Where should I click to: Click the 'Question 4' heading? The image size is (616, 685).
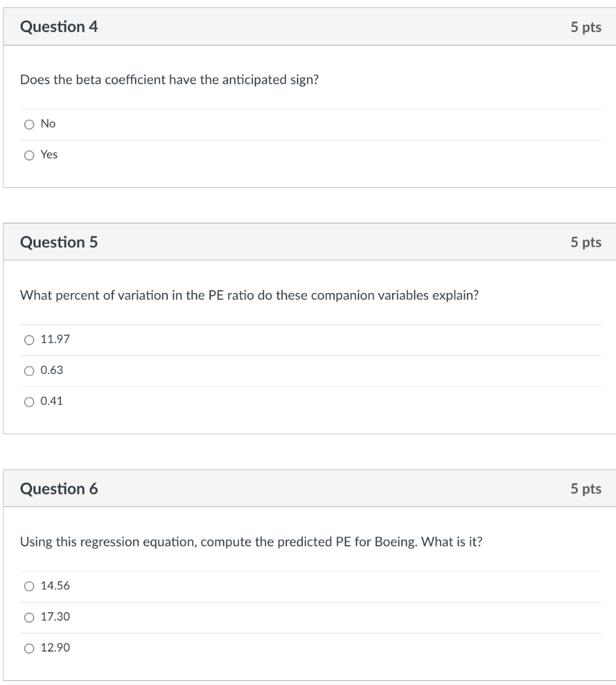tap(59, 27)
